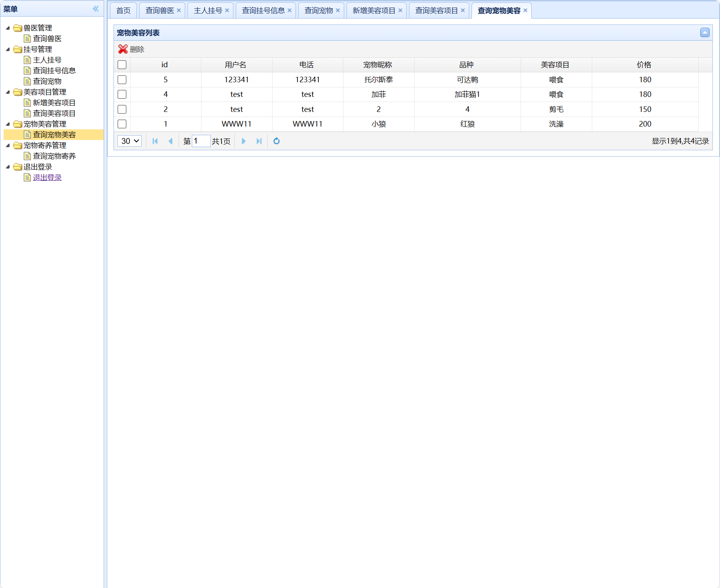The image size is (720, 588).
Task: Click the page number input field
Action: pos(201,141)
